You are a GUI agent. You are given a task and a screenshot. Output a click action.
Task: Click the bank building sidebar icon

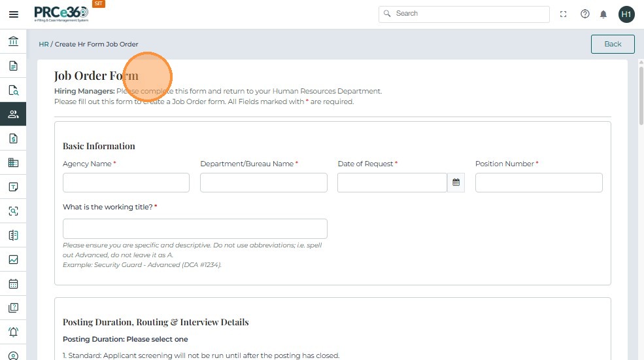[x=13, y=42]
